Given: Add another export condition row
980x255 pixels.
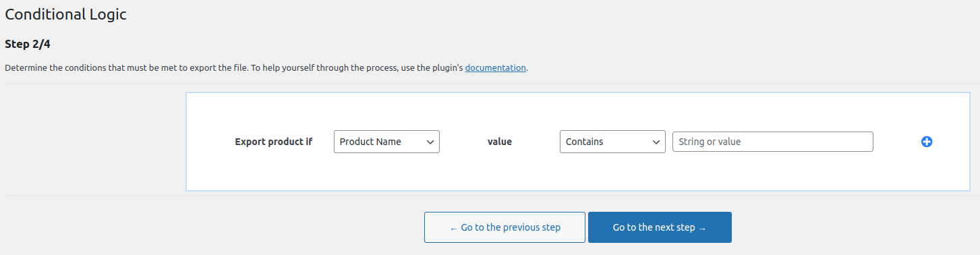Looking at the screenshot, I should tap(927, 142).
